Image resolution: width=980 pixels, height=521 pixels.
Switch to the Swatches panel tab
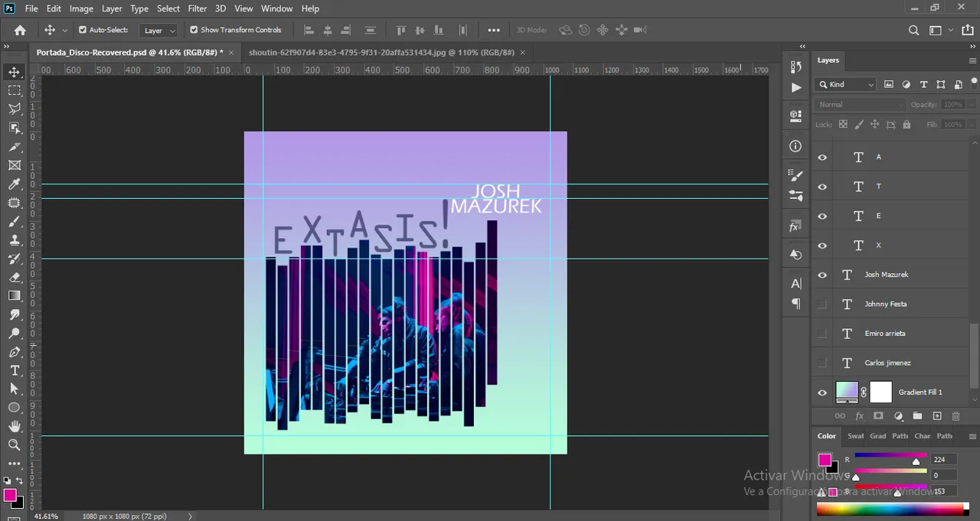(x=855, y=436)
